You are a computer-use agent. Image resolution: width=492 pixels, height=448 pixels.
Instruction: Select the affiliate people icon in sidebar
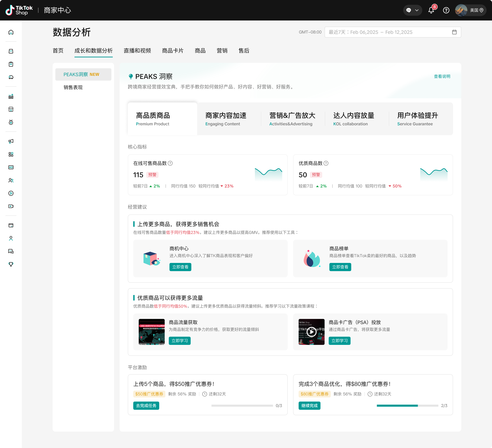click(x=11, y=180)
